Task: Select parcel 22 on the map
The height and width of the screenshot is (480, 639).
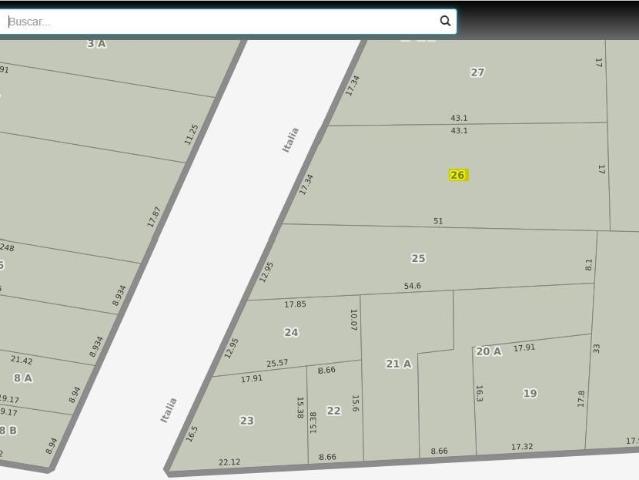Action: pyautogui.click(x=334, y=411)
